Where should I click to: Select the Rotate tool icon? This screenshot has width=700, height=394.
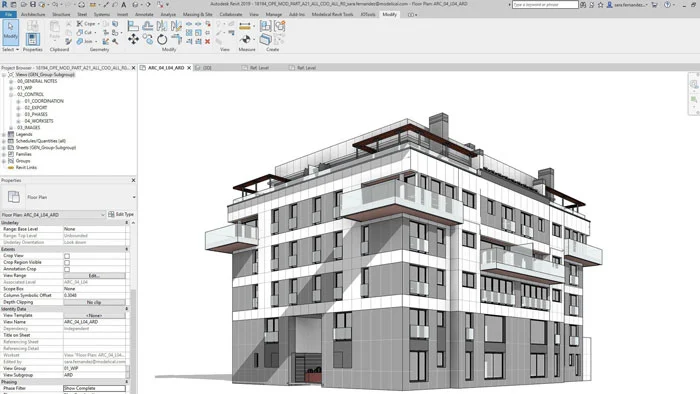[x=162, y=40]
